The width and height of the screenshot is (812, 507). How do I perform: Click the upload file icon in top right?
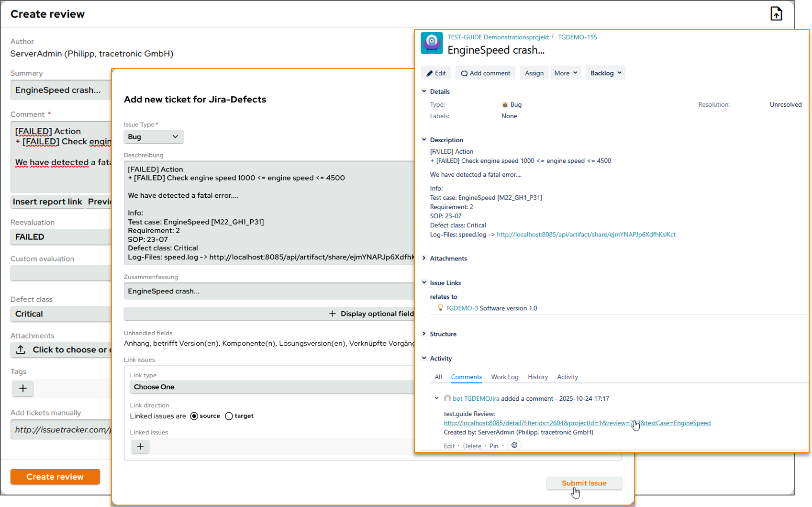776,14
